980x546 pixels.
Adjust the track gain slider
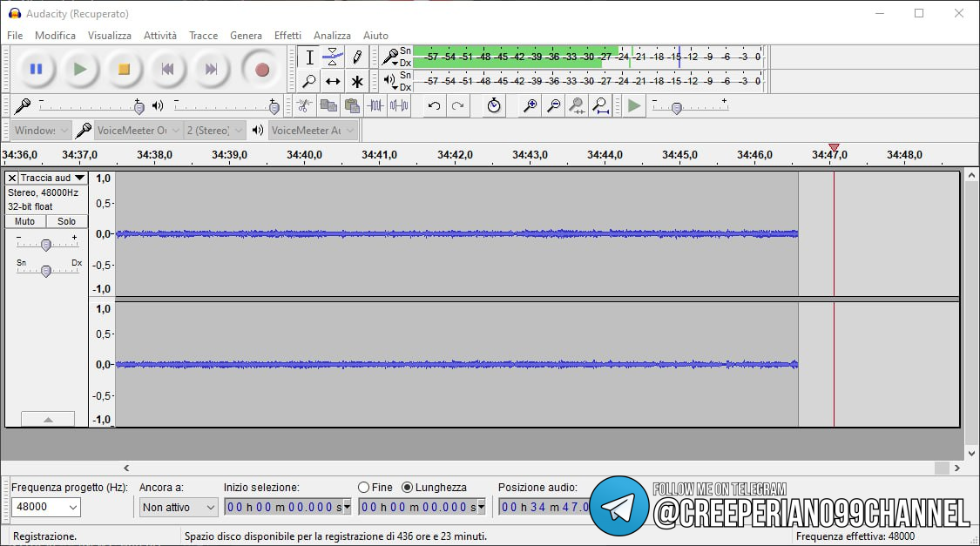pos(45,246)
